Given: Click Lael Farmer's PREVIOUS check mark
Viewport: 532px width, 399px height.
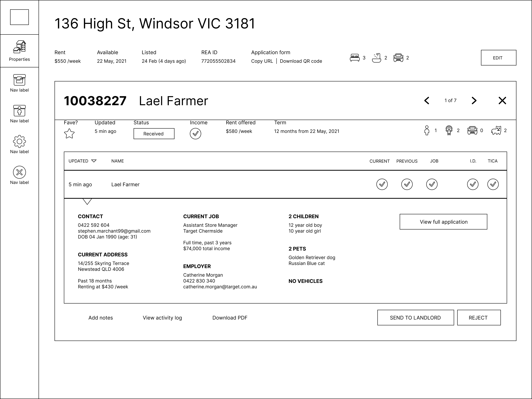Looking at the screenshot, I should [x=407, y=184].
